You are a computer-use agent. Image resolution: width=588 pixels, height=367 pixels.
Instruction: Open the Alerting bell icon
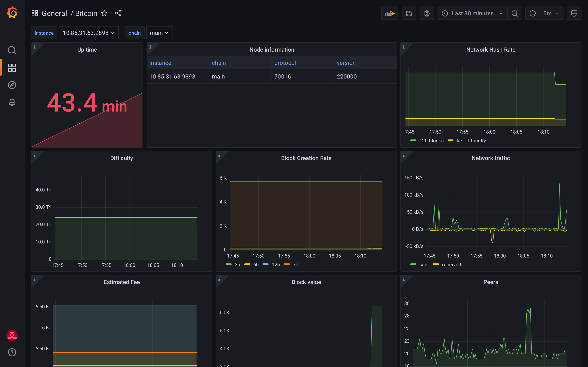(x=12, y=102)
